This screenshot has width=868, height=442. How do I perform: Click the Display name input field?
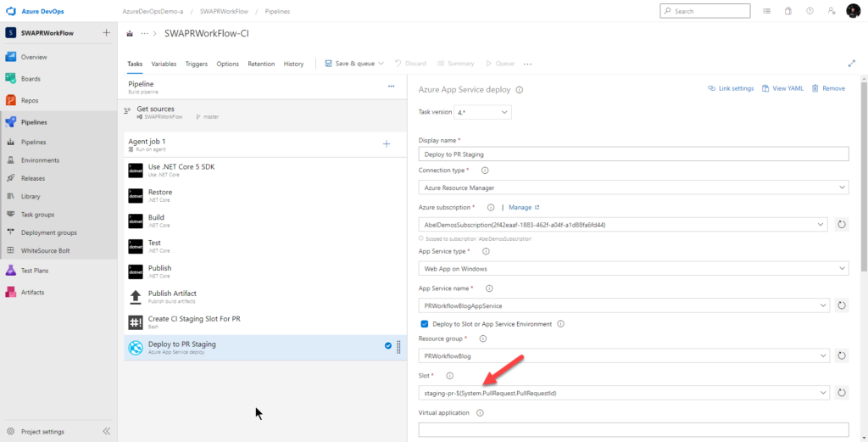[633, 154]
